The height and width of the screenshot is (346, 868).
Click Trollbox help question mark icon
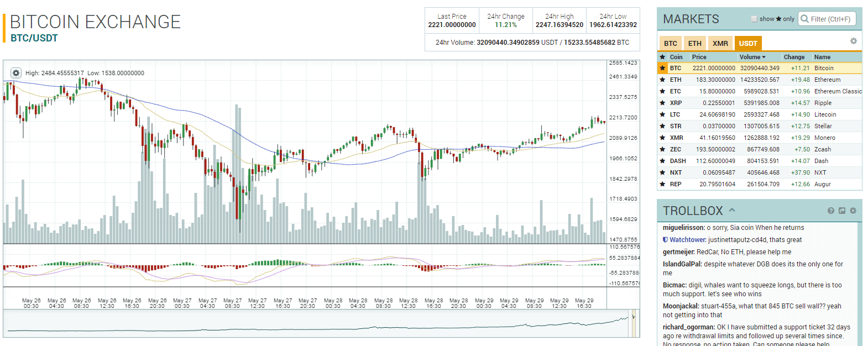(830, 211)
